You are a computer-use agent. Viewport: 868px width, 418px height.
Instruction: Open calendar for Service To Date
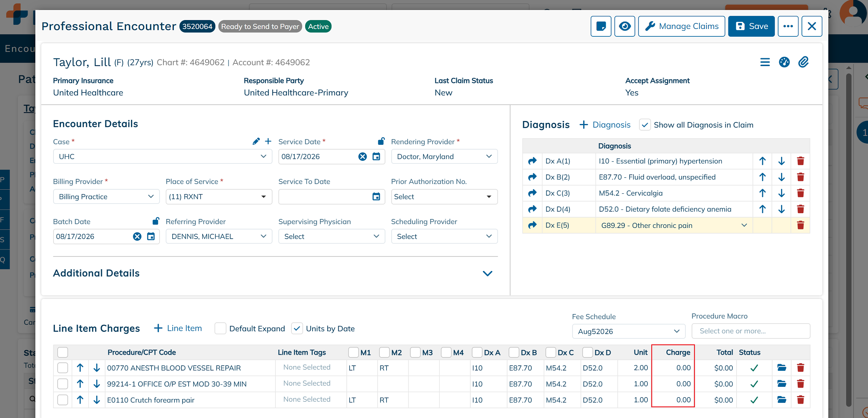(x=376, y=197)
